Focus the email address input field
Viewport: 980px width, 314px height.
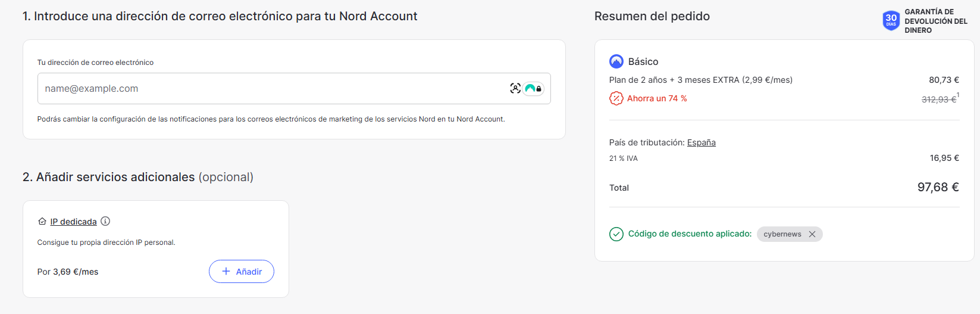pyautogui.click(x=294, y=88)
